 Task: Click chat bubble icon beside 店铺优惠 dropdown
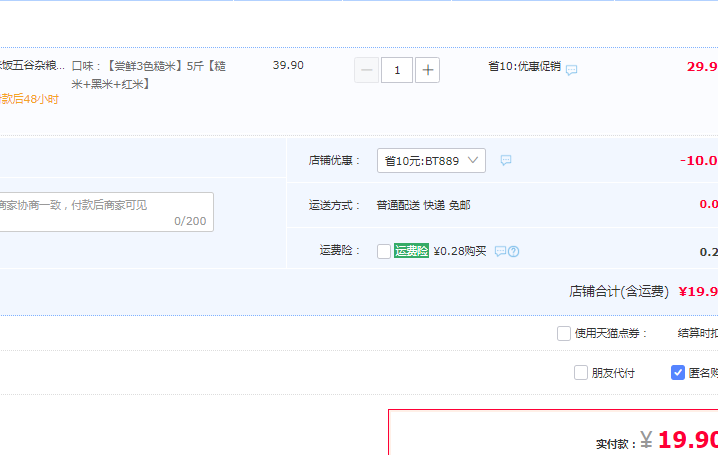point(506,160)
